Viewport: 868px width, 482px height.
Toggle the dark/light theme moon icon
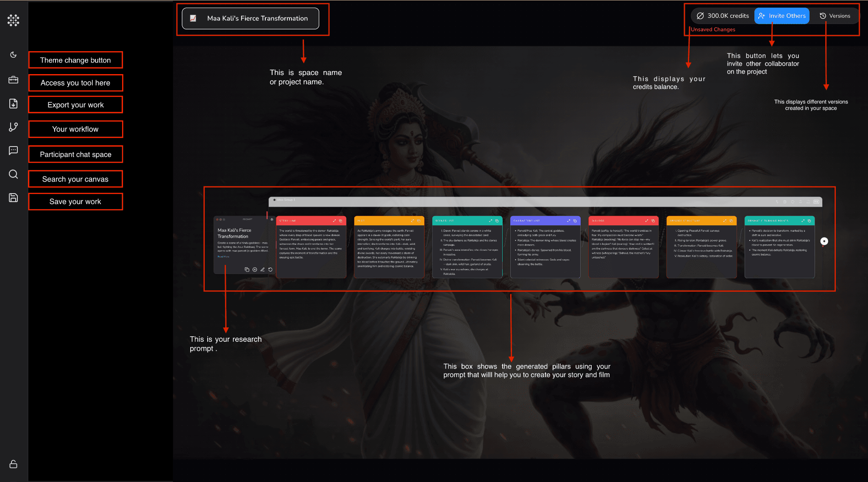pyautogui.click(x=13, y=55)
